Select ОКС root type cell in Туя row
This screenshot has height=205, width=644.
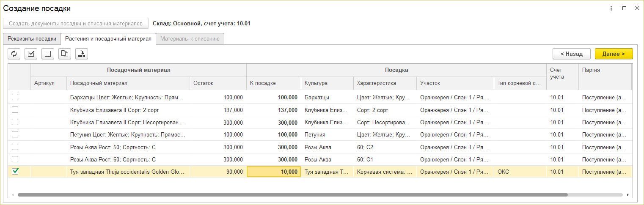click(x=520, y=172)
